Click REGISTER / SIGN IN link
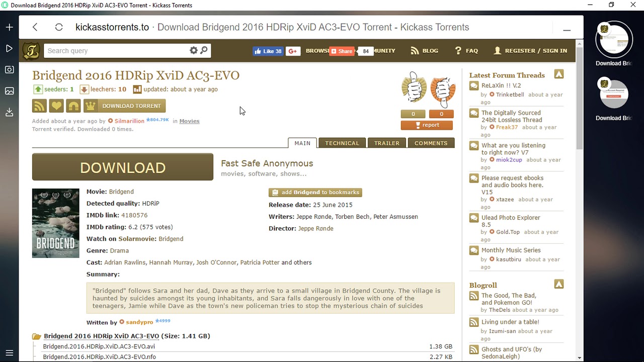The height and width of the screenshot is (362, 644). [530, 51]
